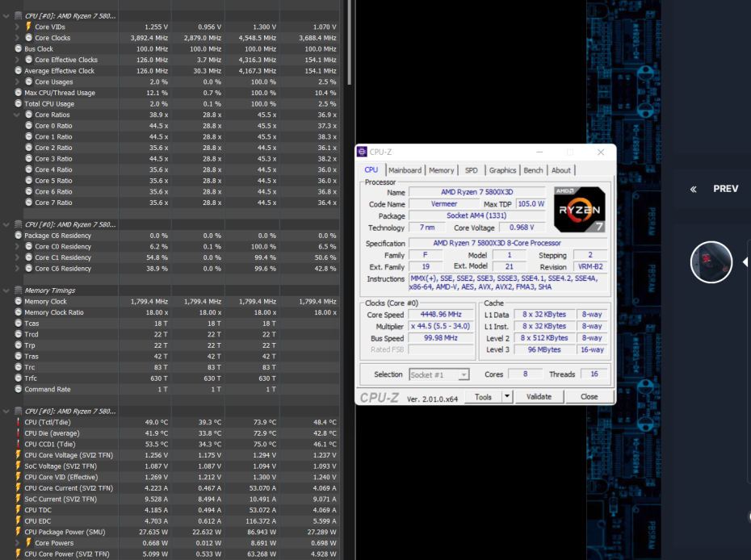Select the Memory Clock Ratio row
Screen dimensions: 751x560
pyautogui.click(x=170, y=312)
